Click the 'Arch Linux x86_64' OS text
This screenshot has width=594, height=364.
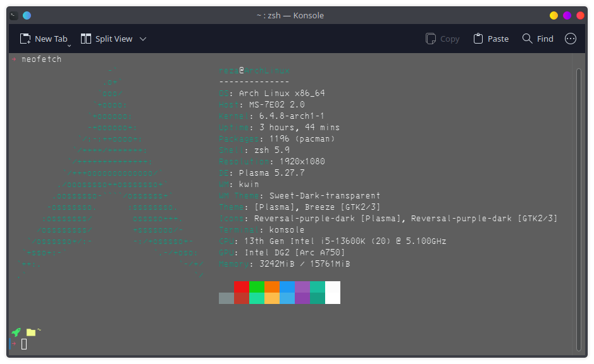tap(282, 94)
